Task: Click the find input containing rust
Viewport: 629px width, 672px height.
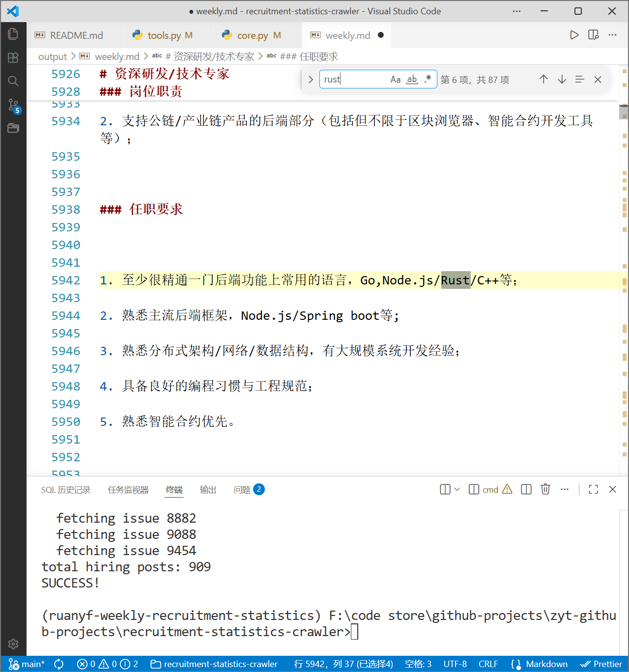Action: 354,79
